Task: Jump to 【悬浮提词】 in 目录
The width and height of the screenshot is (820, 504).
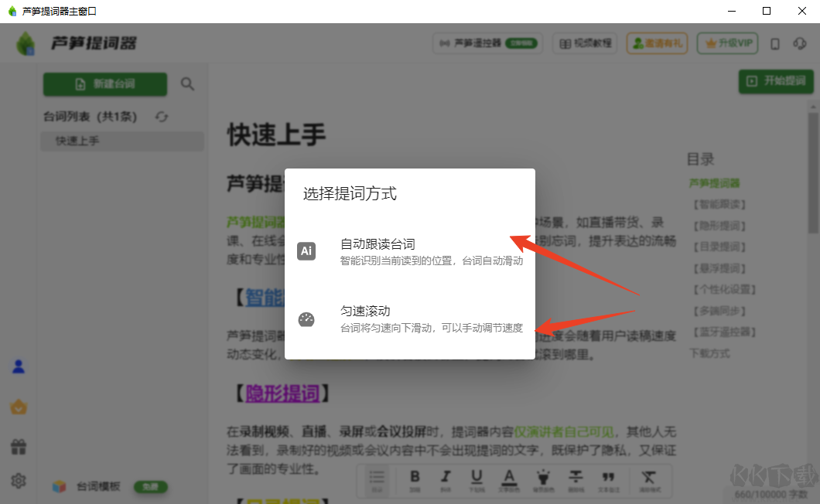Action: 719,268
